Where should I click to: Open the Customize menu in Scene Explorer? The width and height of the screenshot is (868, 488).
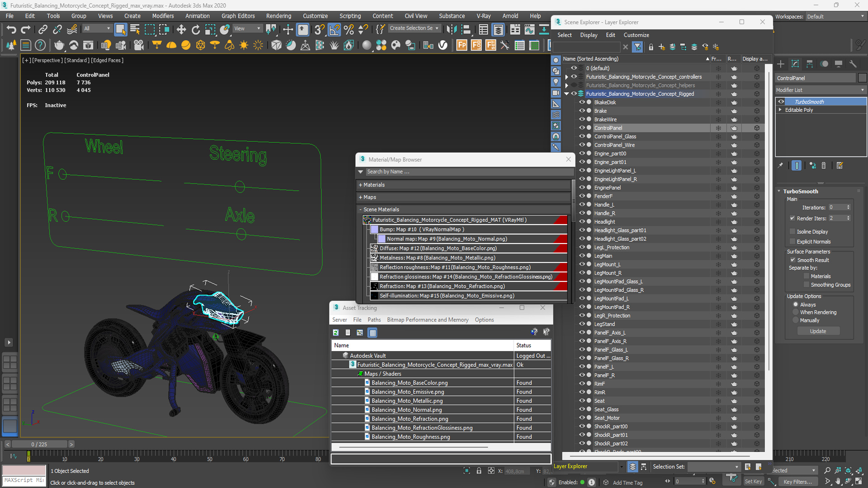(x=636, y=35)
